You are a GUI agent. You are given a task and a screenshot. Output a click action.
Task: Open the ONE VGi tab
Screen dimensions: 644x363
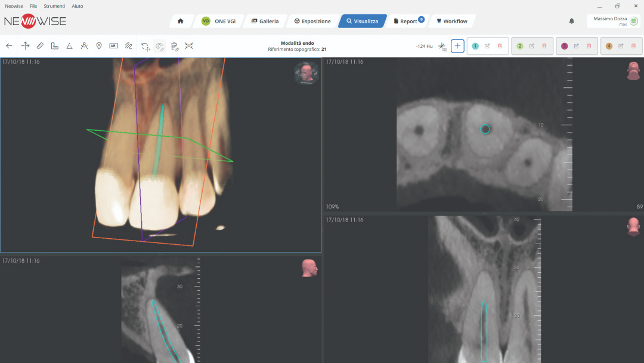point(218,21)
